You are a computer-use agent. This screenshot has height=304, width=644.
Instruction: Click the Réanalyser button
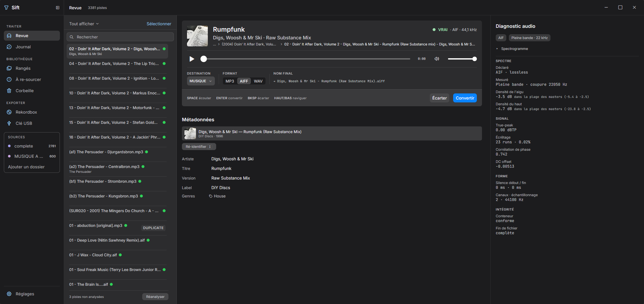click(x=155, y=297)
